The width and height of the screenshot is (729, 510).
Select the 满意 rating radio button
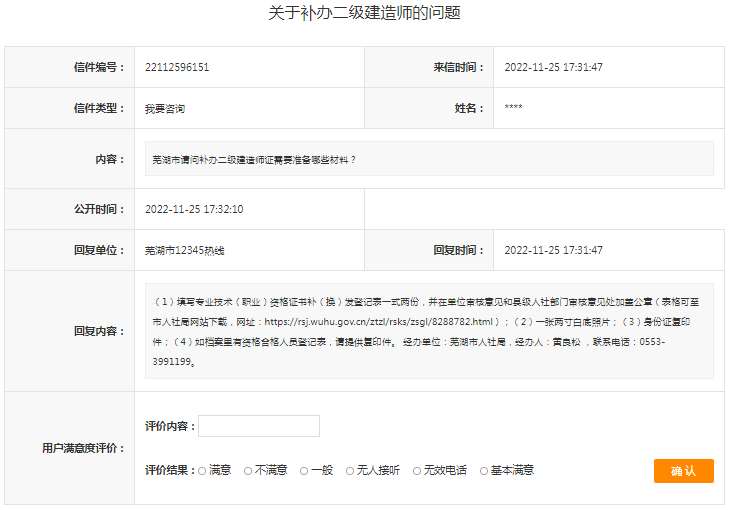click(x=202, y=471)
